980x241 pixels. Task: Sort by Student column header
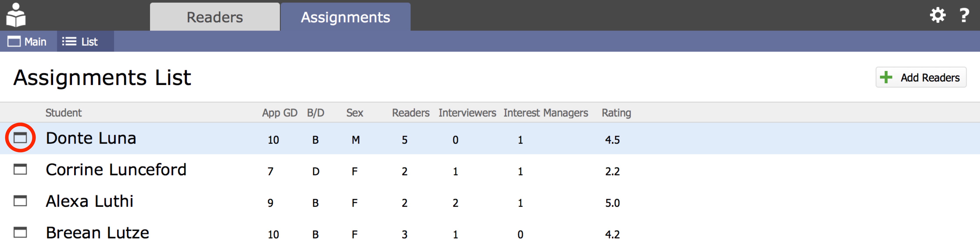pos(64,113)
